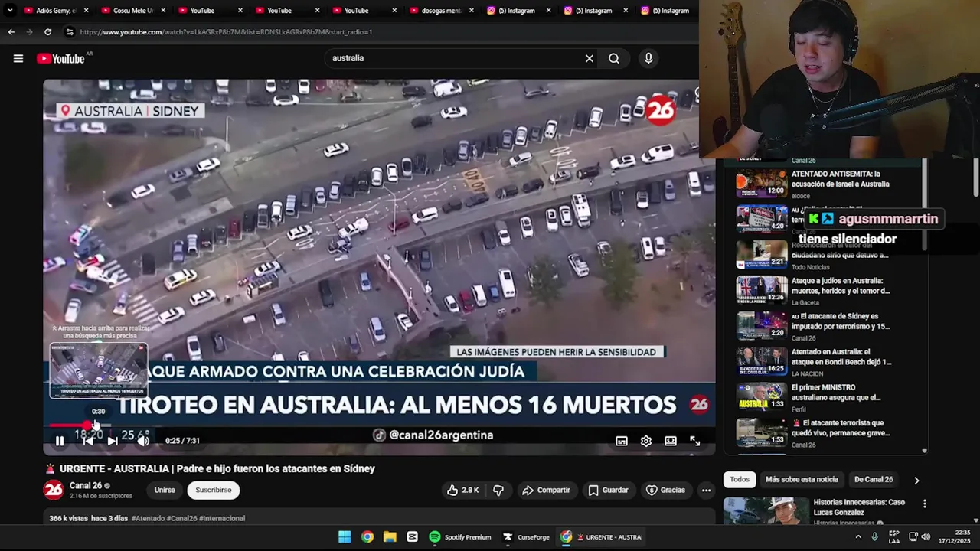
Task: Open 'Historias Innecesarias: Caso Lucas Gonzalez' thumbnail
Action: click(x=766, y=510)
